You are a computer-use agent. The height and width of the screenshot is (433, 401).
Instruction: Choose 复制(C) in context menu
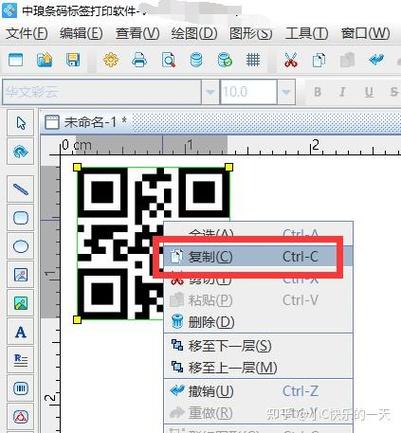tap(258, 256)
